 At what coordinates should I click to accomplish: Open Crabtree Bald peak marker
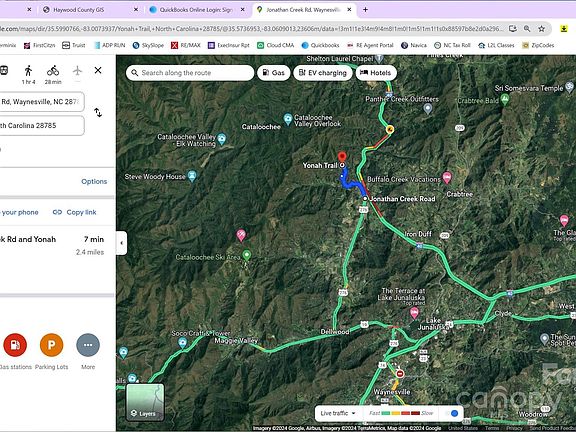click(505, 99)
